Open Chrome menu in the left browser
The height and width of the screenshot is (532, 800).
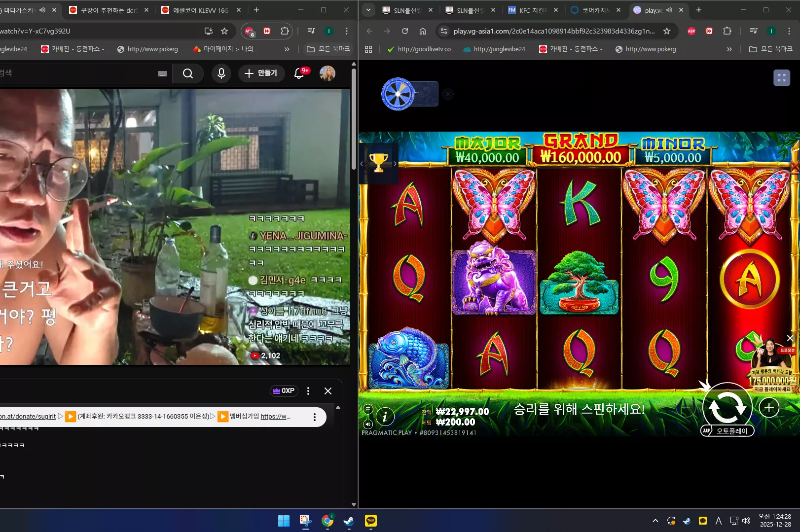click(347, 31)
